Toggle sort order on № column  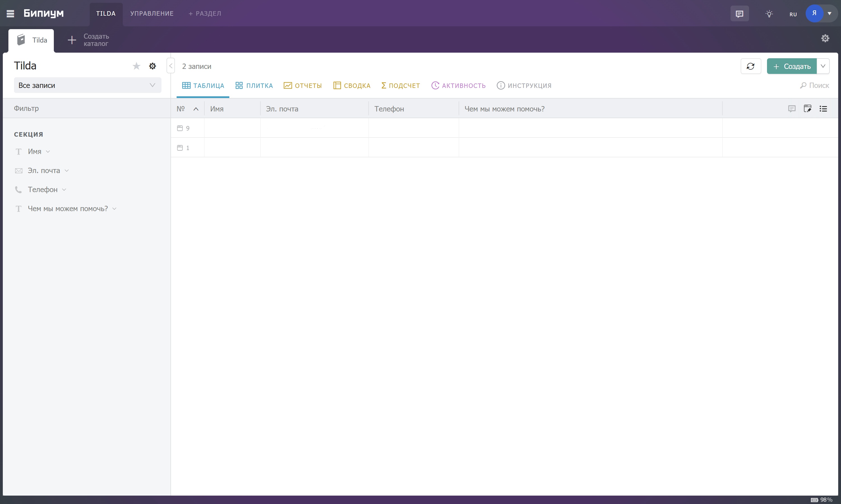[x=196, y=109]
